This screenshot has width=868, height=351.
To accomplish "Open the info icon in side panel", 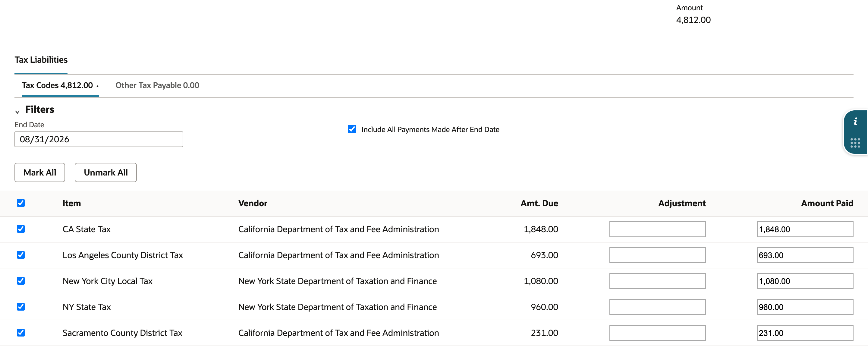I will click(855, 122).
